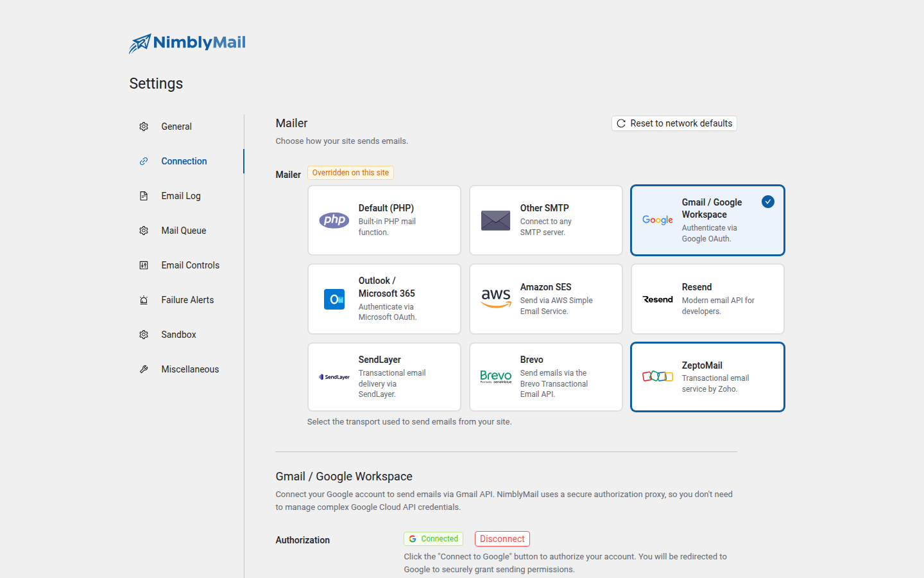Image resolution: width=924 pixels, height=578 pixels.
Task: Click the Overridden on this site badge
Action: tap(350, 173)
